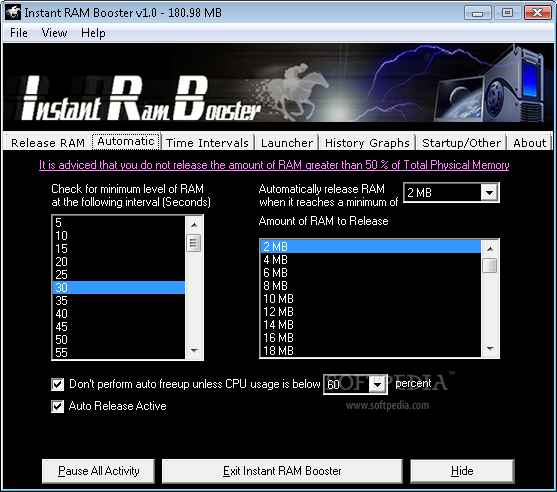The width and height of the screenshot is (557, 492).
Task: Select 16 MB in release amount list
Action: coord(371,338)
